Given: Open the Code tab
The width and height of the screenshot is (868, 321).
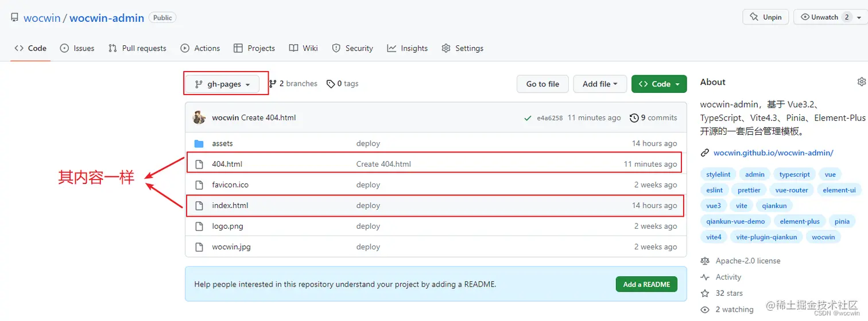Looking at the screenshot, I should [x=30, y=48].
